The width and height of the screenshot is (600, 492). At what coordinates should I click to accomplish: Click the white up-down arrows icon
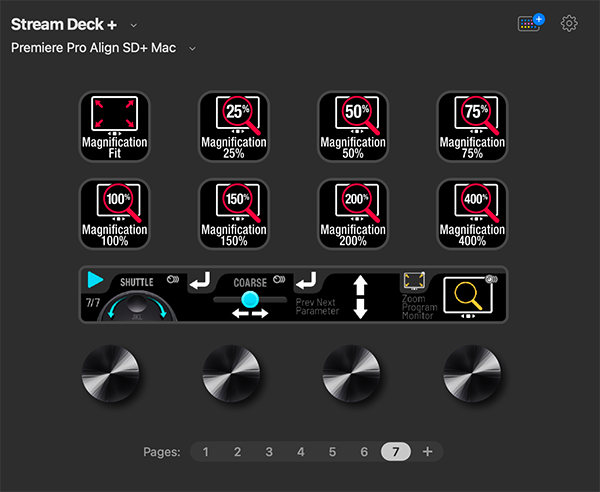360,297
